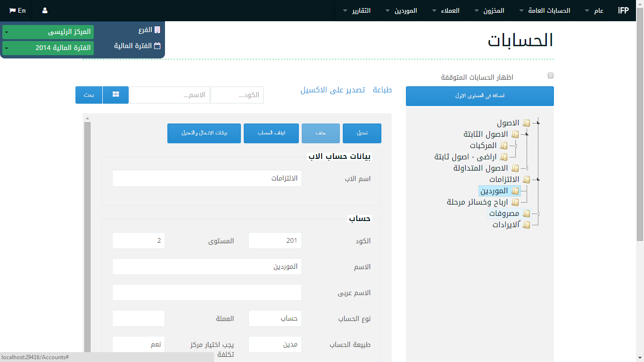Viewport: 644px width, 362px height.
Task: Click folder icon of ارباح وخسائر مرحلة
Action: [x=515, y=203]
